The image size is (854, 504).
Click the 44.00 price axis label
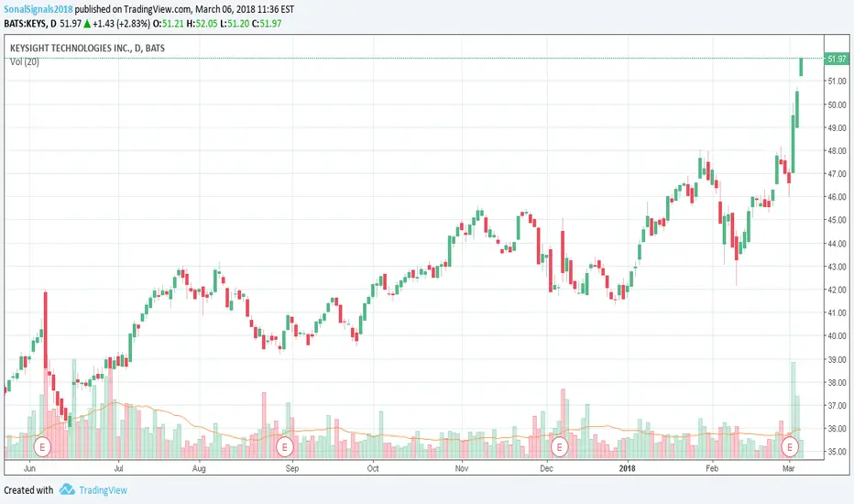pos(837,244)
